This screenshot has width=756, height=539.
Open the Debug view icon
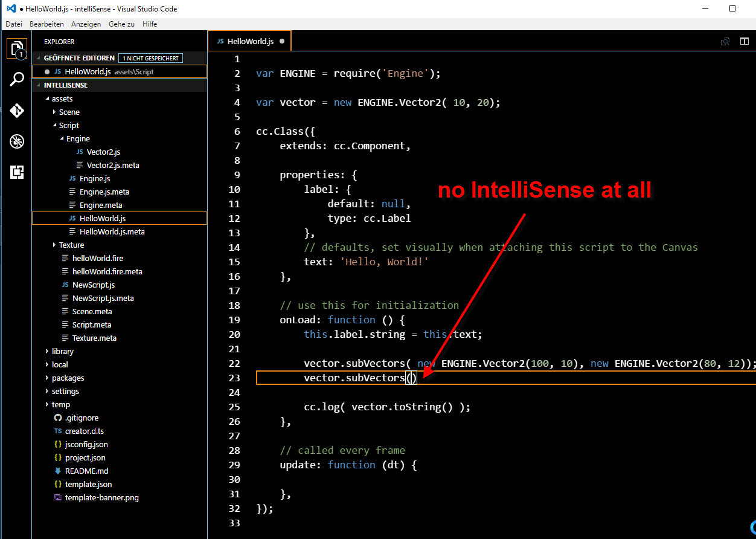pyautogui.click(x=16, y=141)
